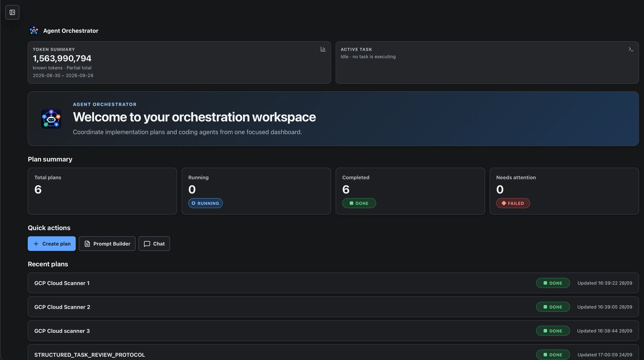Click the date range 2026-08-30 – 2026-09-28

[63, 76]
